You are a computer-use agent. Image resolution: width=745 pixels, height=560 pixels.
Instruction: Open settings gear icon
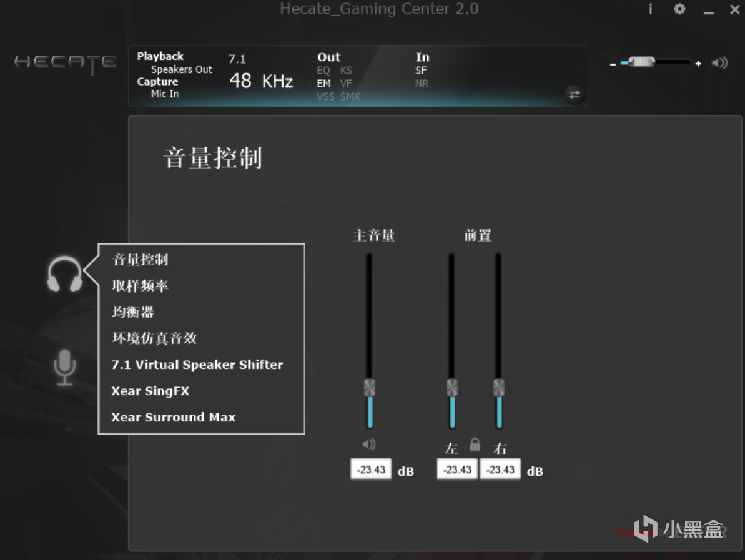coord(679,9)
